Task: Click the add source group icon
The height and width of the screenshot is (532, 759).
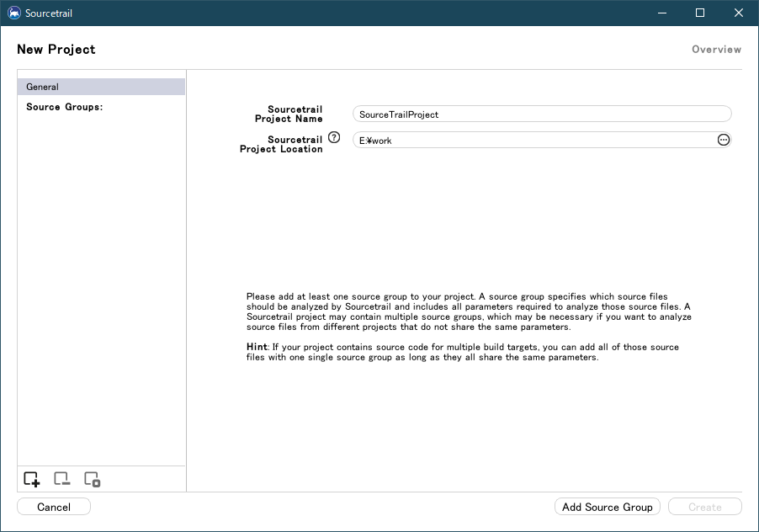Action: (32, 479)
